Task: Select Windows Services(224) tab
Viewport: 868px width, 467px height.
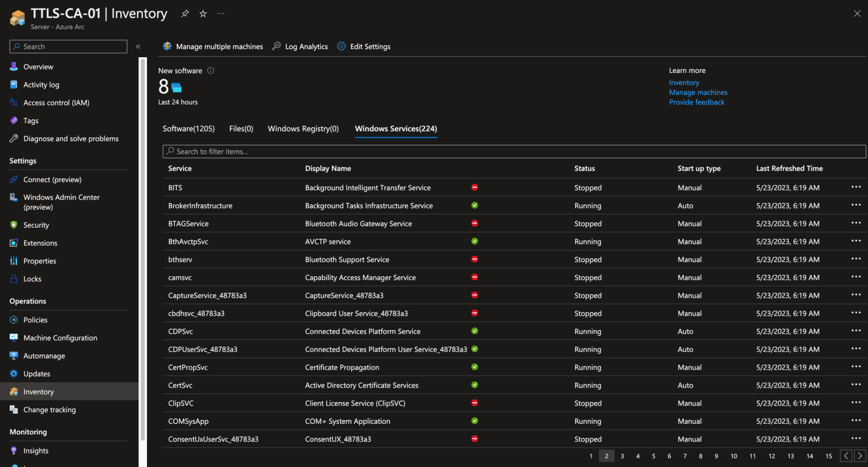Action: 396,129
